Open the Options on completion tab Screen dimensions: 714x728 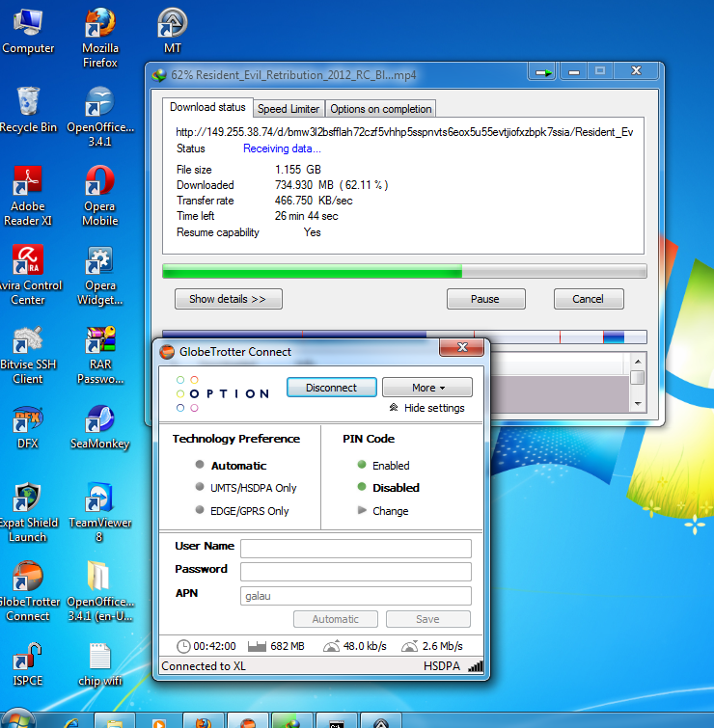click(x=381, y=109)
